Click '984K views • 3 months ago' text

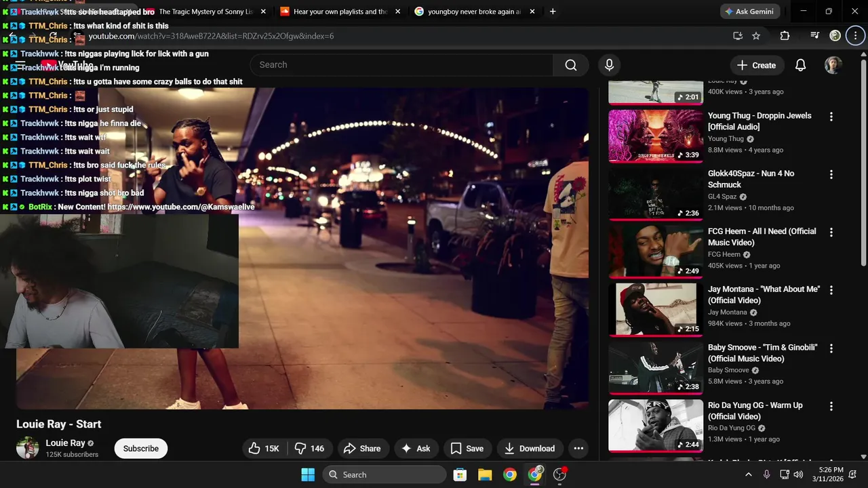coord(749,323)
